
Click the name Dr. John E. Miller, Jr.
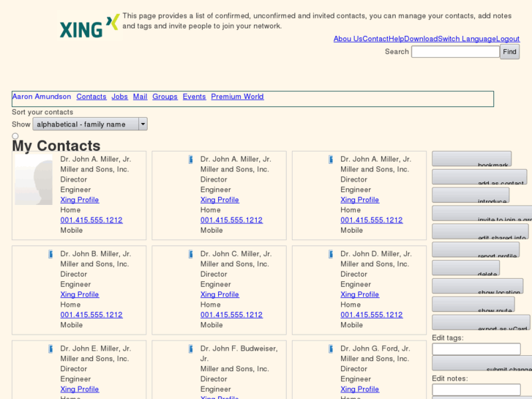pos(96,348)
